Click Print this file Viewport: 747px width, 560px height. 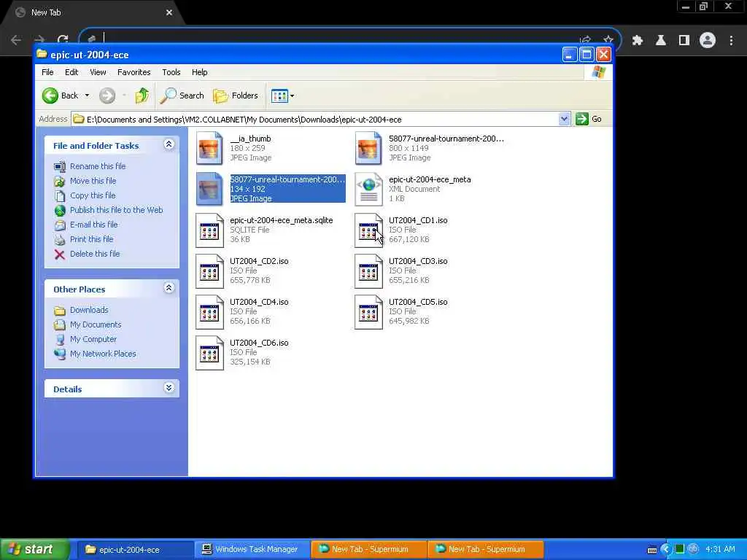[91, 239]
